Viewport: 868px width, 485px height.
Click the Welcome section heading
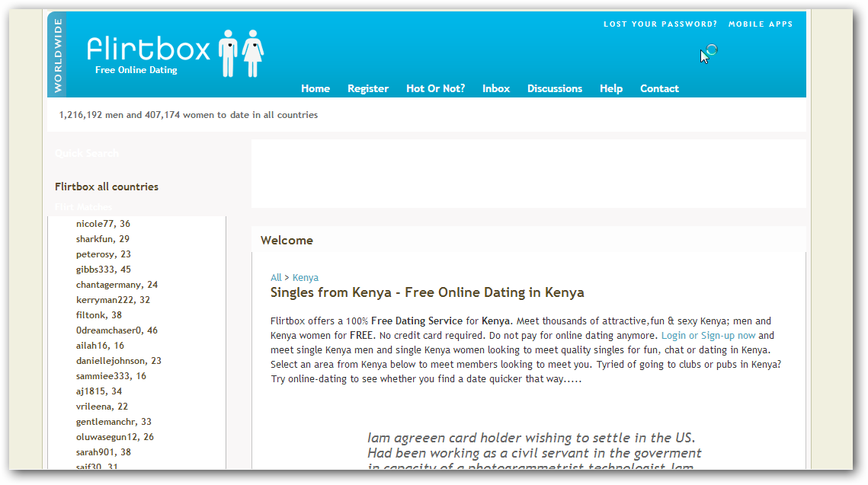click(x=287, y=241)
